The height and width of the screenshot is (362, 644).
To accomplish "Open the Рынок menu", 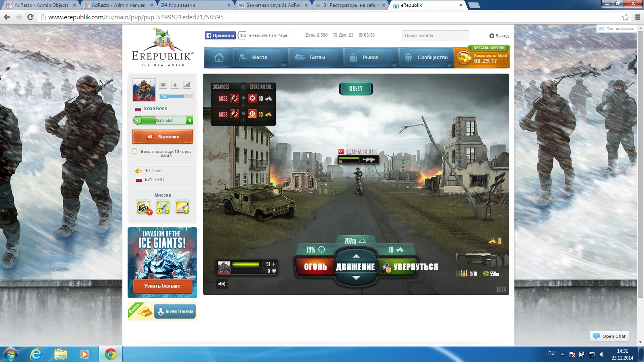I will coord(370,58).
